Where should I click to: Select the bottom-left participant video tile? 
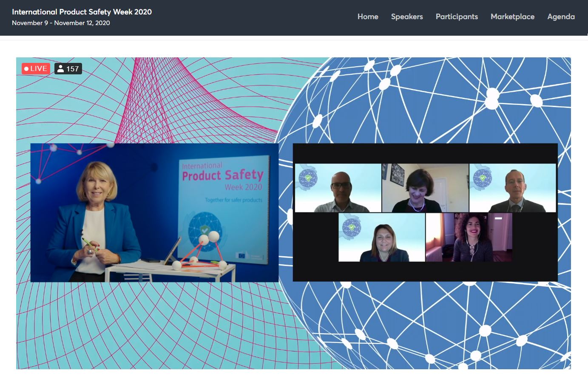[x=381, y=237]
